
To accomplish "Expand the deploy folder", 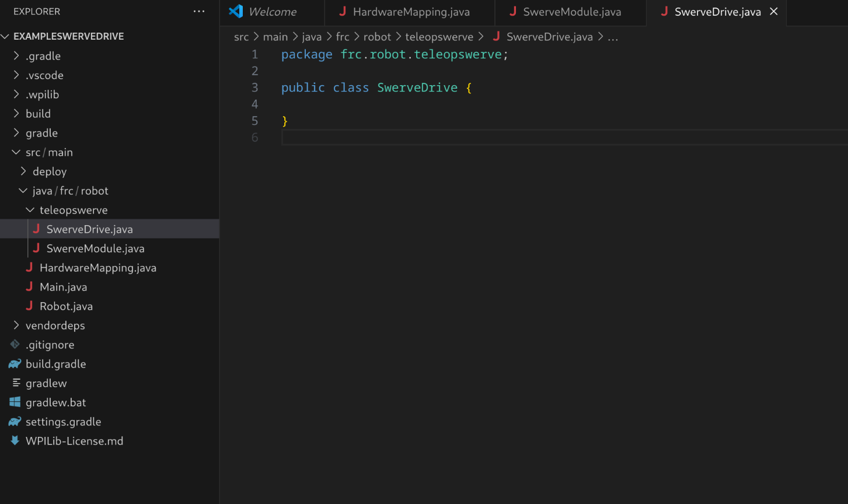I will (x=23, y=171).
